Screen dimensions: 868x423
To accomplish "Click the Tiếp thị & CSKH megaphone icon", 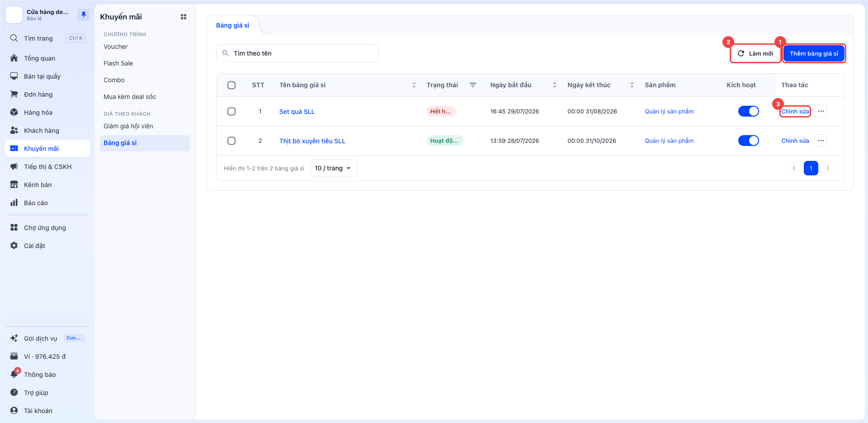I will click(x=14, y=167).
